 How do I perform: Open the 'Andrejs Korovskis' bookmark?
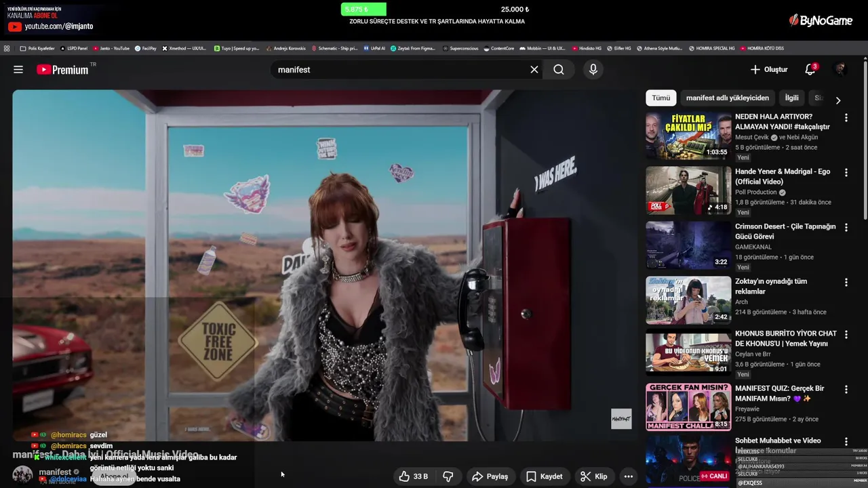285,49
